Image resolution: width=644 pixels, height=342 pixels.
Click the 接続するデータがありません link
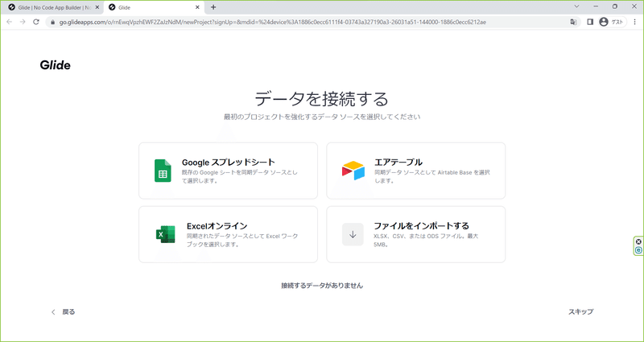click(322, 286)
